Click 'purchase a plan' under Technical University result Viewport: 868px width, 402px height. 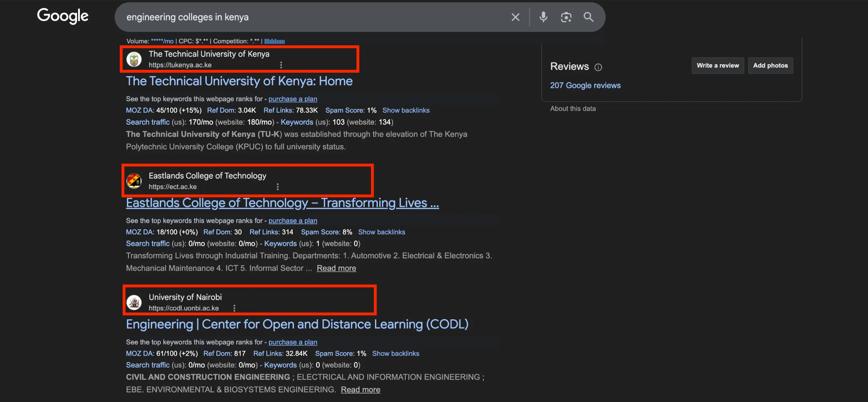coord(293,99)
